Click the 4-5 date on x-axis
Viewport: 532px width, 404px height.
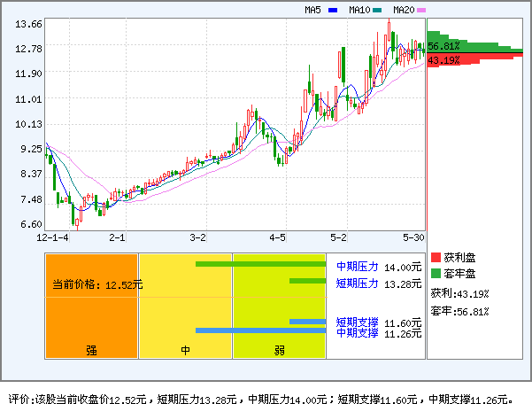278,237
